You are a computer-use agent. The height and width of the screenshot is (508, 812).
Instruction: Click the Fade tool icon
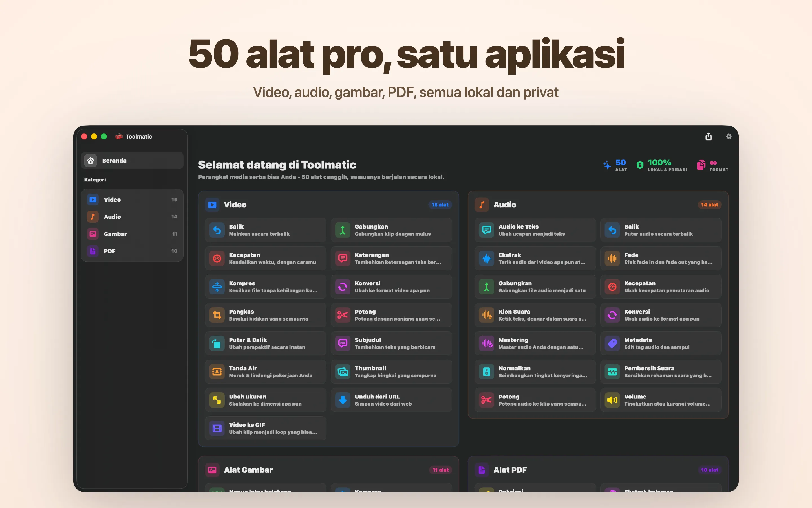[612, 258]
